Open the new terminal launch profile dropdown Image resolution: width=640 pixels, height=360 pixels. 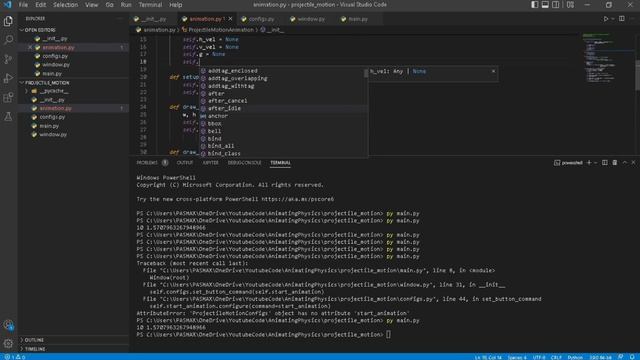596,162
